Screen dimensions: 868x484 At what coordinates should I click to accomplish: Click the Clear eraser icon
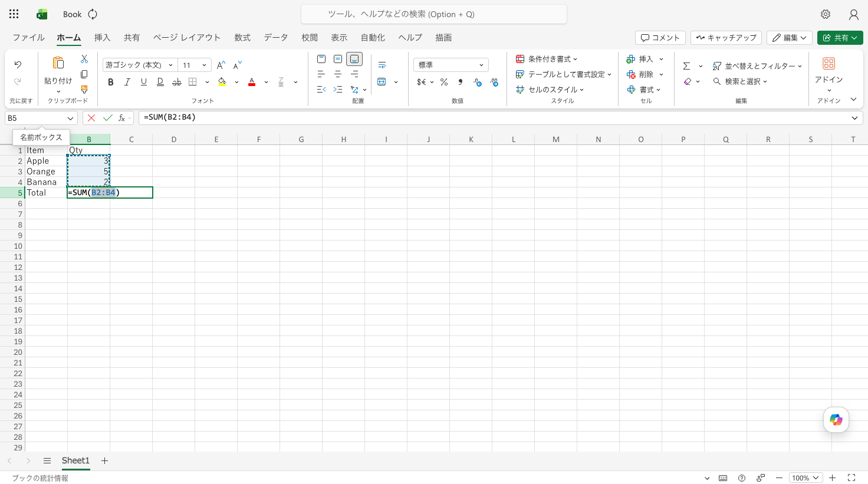pyautogui.click(x=688, y=81)
